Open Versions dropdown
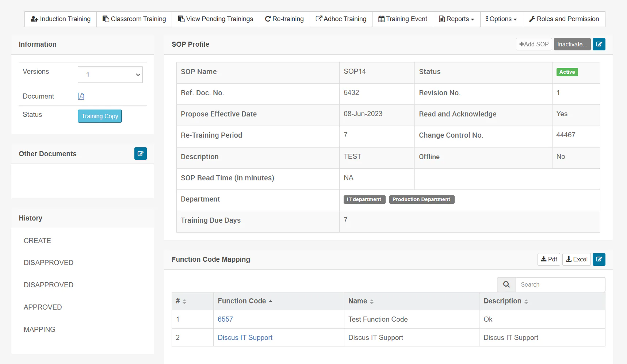 (x=110, y=74)
